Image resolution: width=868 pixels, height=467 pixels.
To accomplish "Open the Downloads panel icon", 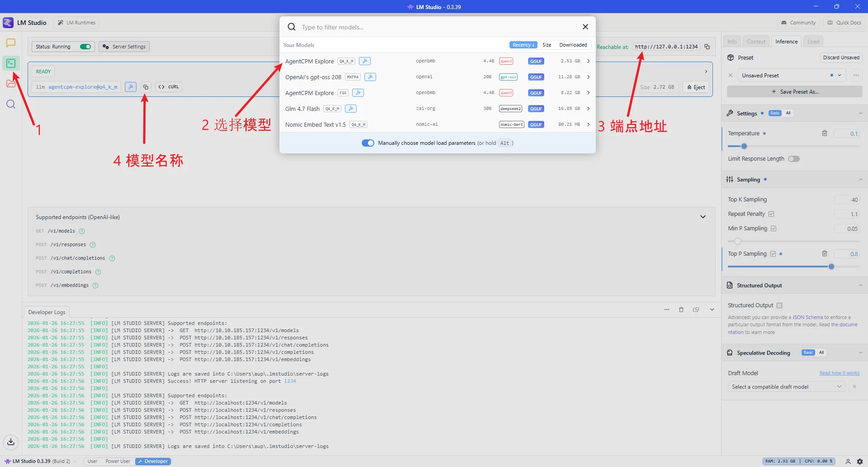I will coord(11,442).
